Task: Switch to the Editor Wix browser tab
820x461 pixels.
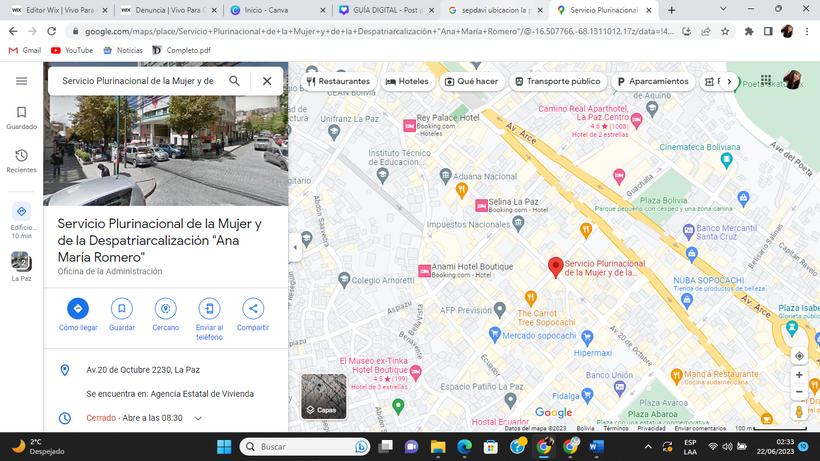Action: 59,10
